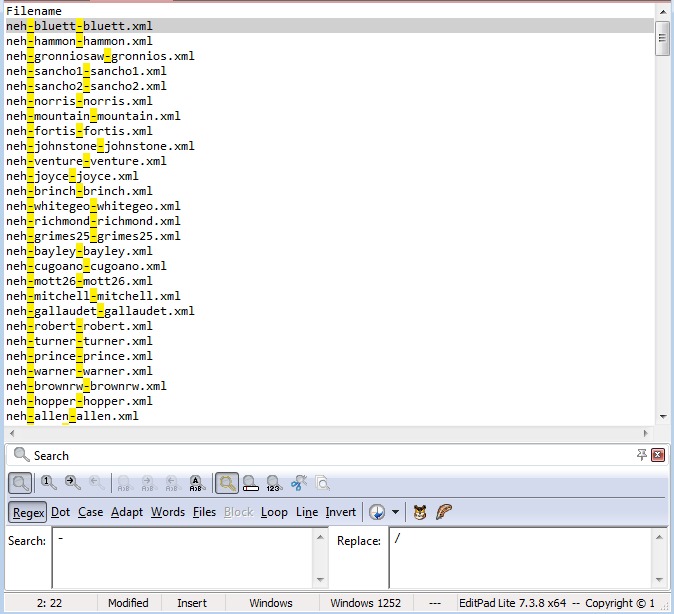The width and height of the screenshot is (674, 614).
Task: Click the line neh-gallaudet-gallaudet.xml
Action: (100, 311)
